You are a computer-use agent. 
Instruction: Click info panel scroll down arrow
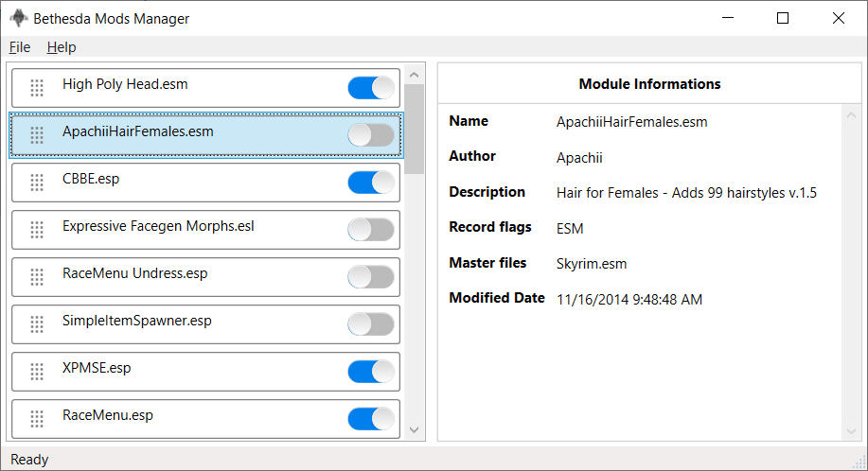click(x=851, y=430)
